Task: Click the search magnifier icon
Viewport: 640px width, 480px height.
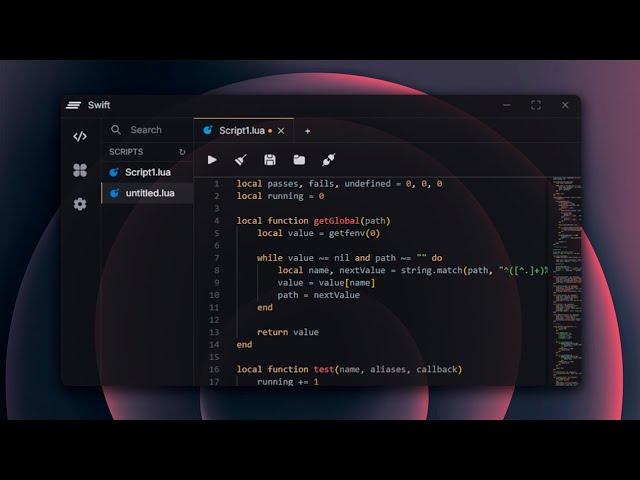Action: pyautogui.click(x=116, y=130)
